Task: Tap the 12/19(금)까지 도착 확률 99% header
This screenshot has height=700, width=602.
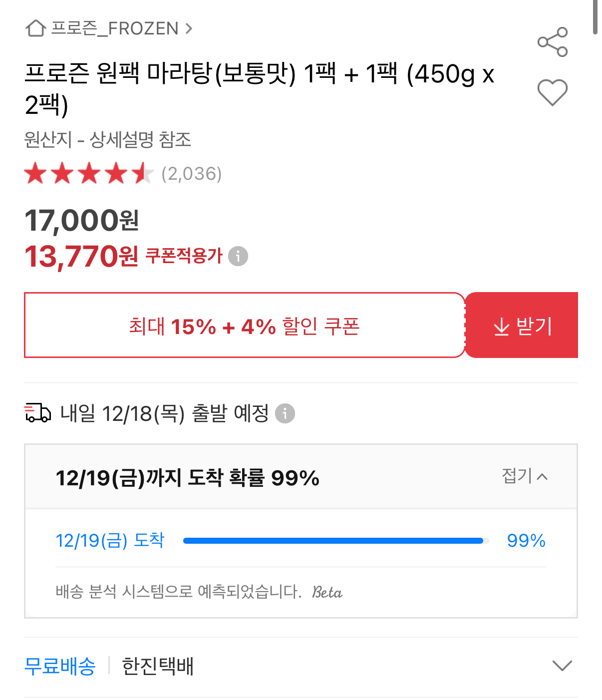Action: pos(188,478)
